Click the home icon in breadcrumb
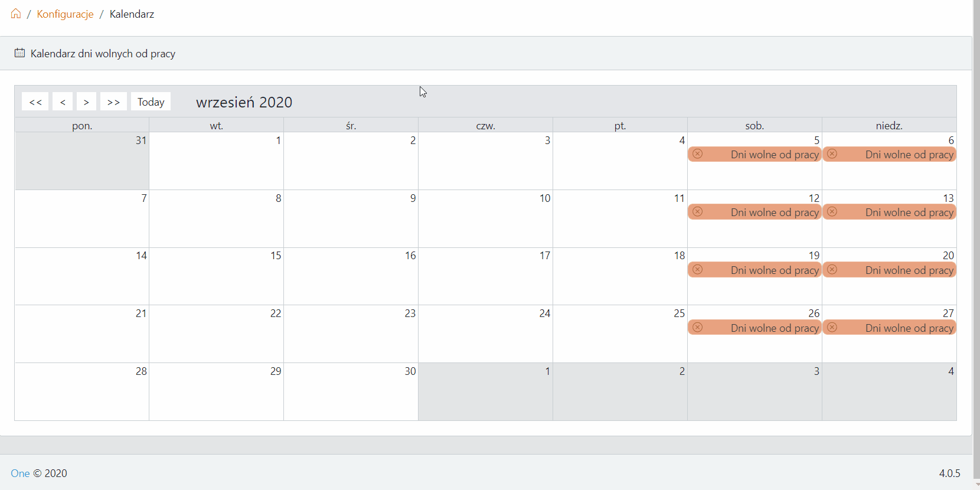 point(16,14)
